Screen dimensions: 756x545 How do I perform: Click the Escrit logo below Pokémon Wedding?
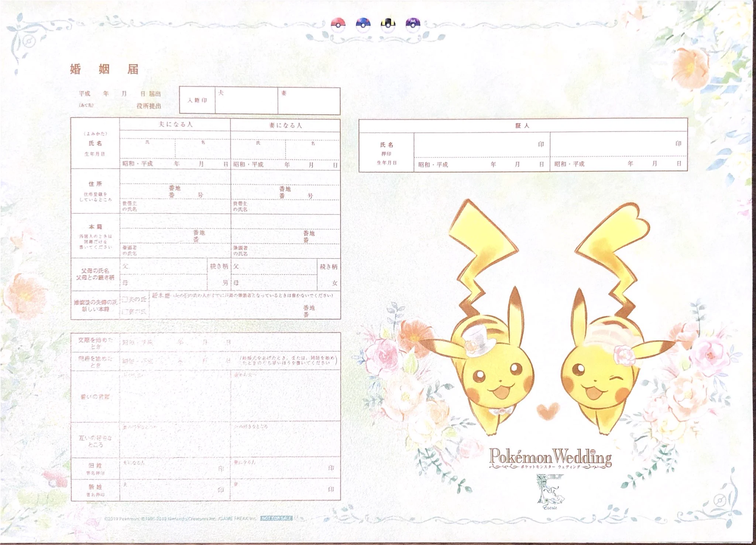550,492
